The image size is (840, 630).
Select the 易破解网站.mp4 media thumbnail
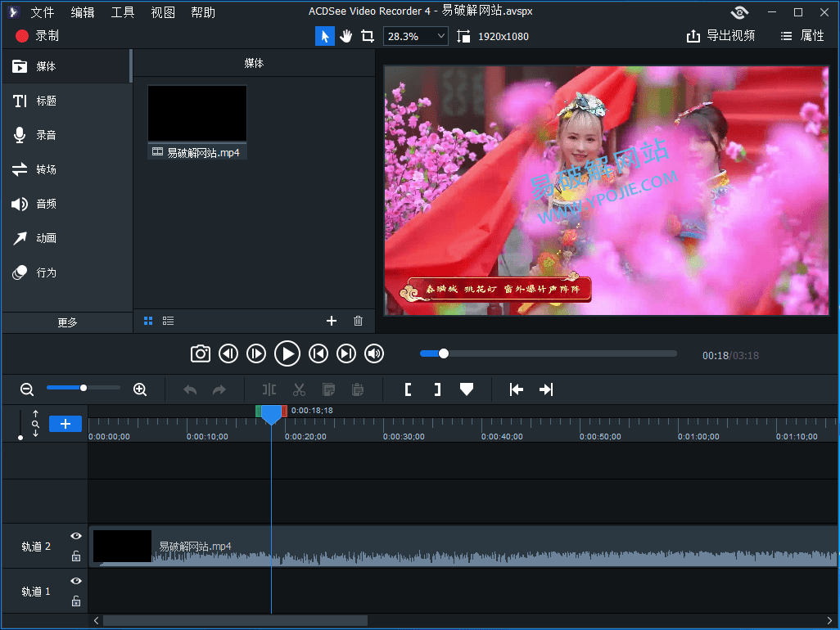pos(197,115)
